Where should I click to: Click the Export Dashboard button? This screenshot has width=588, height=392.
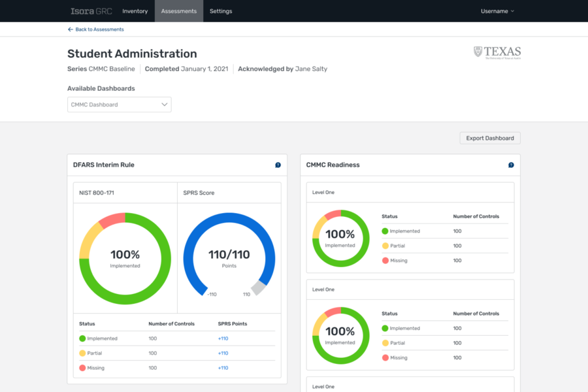pyautogui.click(x=490, y=138)
